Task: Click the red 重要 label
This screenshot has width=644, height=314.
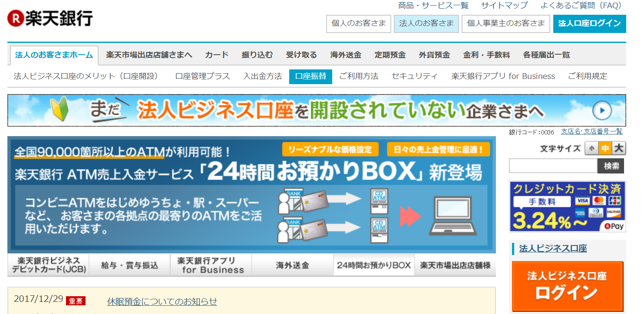Action: pos(76,301)
